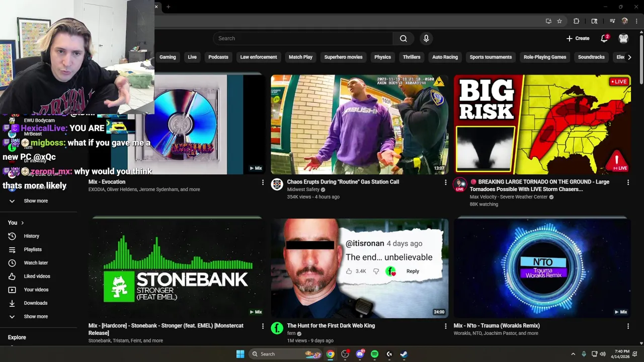This screenshot has width=644, height=362.
Task: Click the Create button
Action: point(578,38)
